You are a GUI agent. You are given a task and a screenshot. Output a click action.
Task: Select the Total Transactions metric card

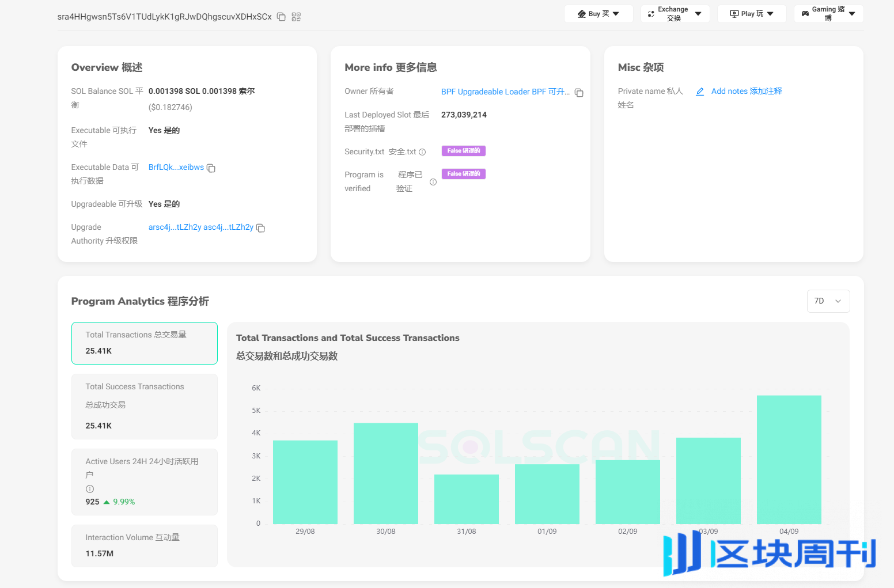pos(145,343)
